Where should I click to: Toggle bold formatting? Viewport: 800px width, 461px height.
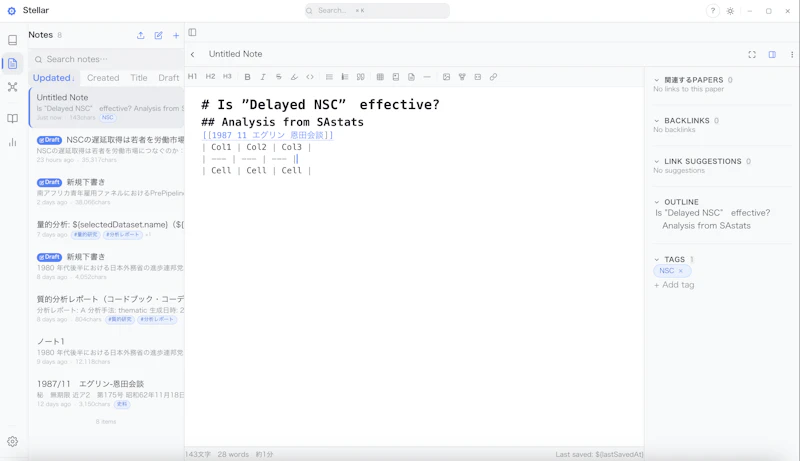[247, 77]
